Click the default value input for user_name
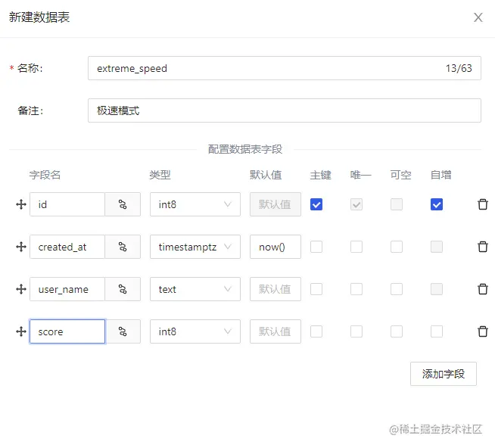 [x=276, y=289]
